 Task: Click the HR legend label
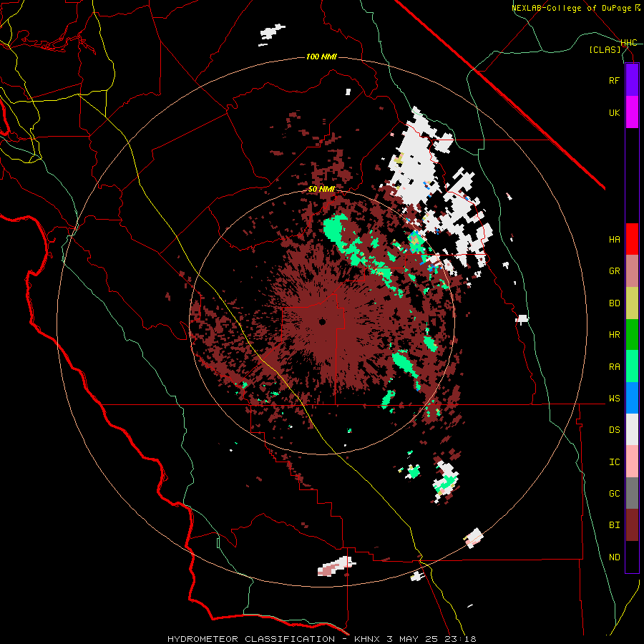(x=614, y=335)
